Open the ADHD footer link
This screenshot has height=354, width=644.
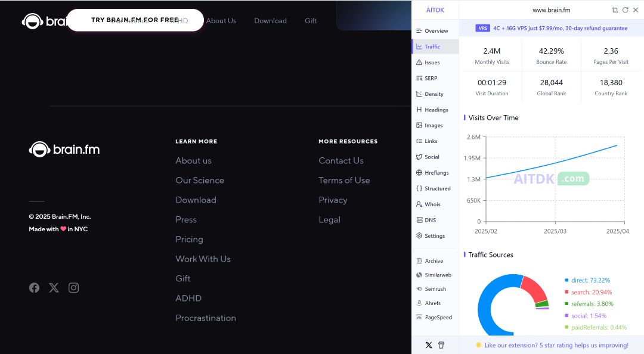188,298
